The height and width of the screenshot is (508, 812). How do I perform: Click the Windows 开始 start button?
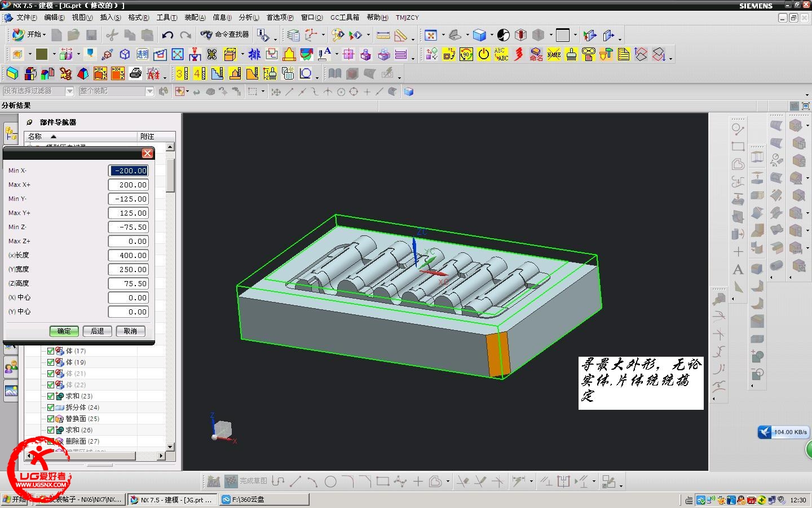(15, 500)
